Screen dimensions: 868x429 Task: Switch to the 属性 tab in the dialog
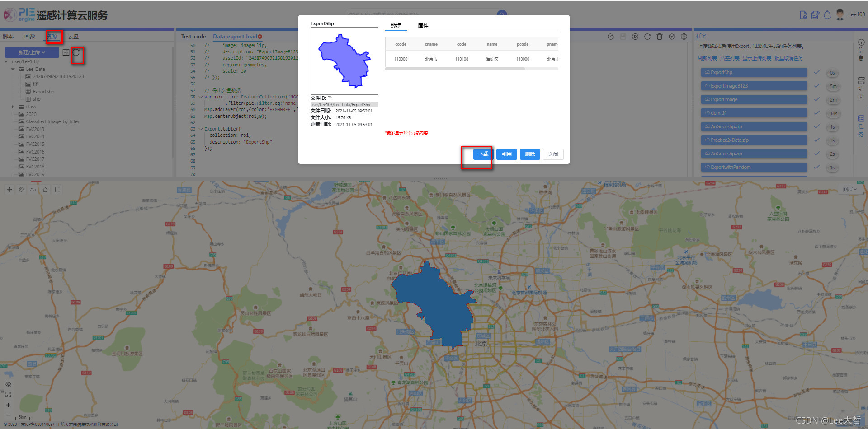coord(423,26)
